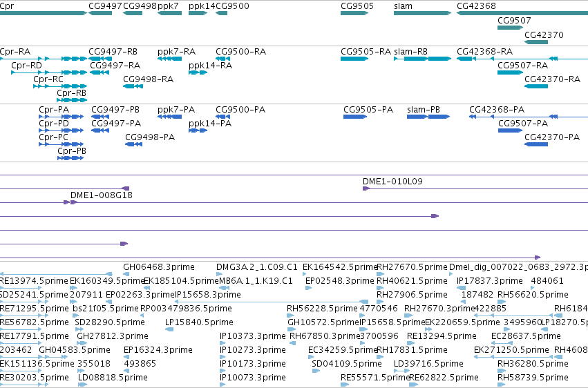The image size is (588, 388).
Task: Click the CG9500-RA transcript
Action: pyautogui.click(x=222, y=59)
